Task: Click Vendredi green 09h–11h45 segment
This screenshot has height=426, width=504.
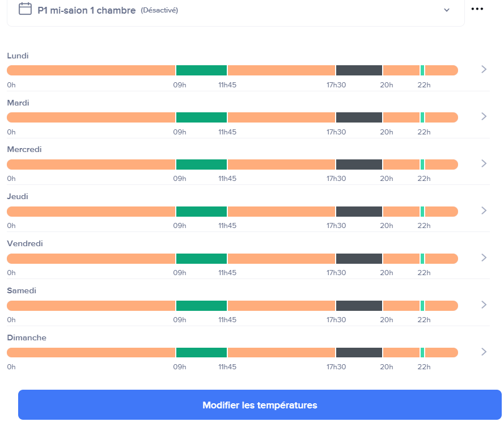Action: [x=201, y=259]
